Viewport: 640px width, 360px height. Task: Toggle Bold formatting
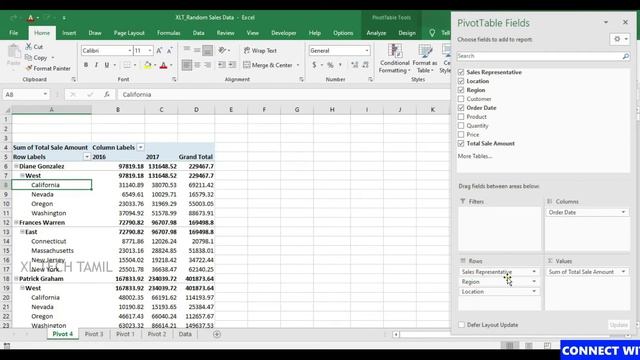[x=86, y=65]
